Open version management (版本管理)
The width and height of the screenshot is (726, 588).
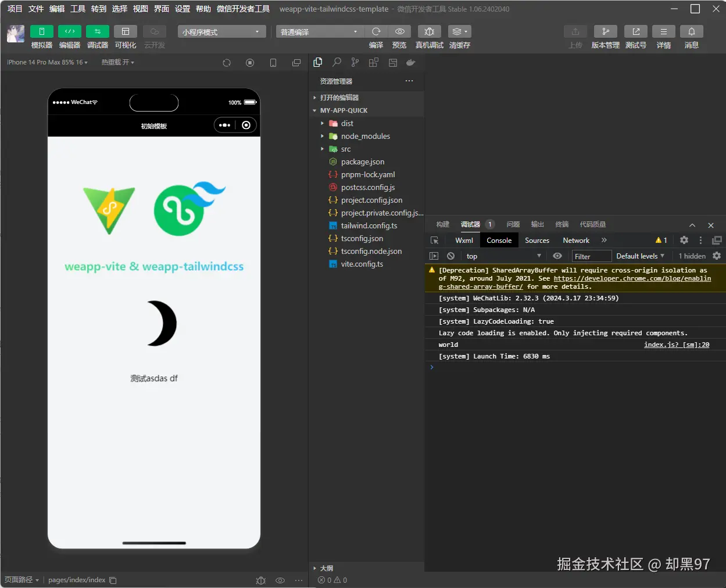tap(606, 31)
